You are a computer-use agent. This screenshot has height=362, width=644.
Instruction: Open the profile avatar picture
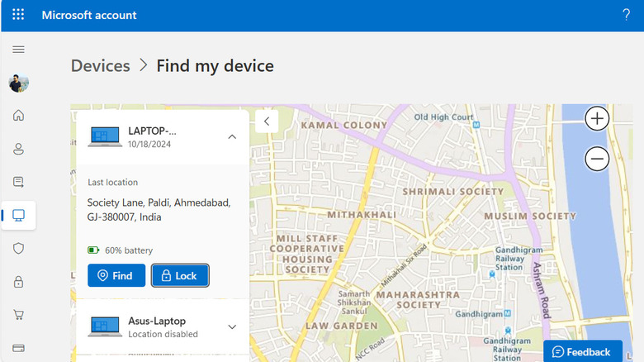point(18,83)
